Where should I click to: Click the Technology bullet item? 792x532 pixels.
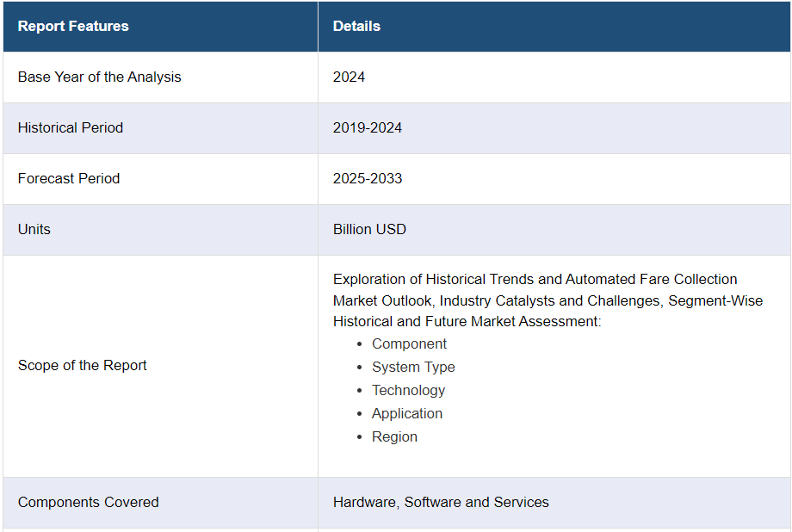[x=408, y=391]
